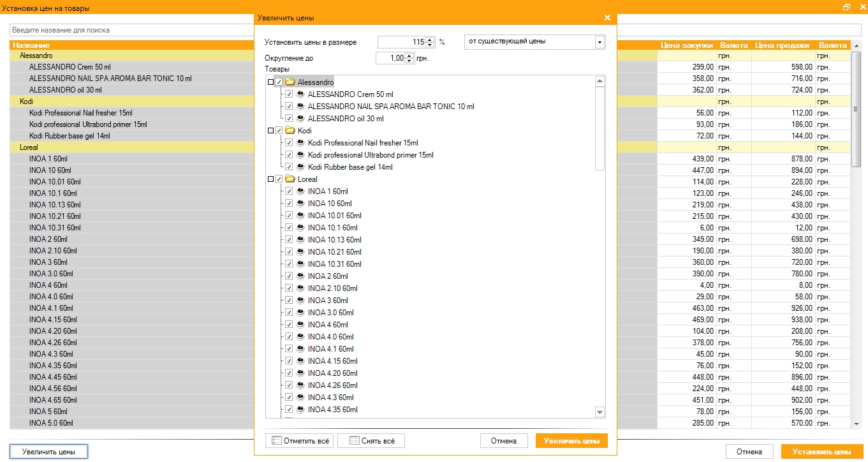The width and height of the screenshot is (868, 462).
Task: Uncheck INOA 4.15 60ml checkbox in tree
Action: (289, 361)
